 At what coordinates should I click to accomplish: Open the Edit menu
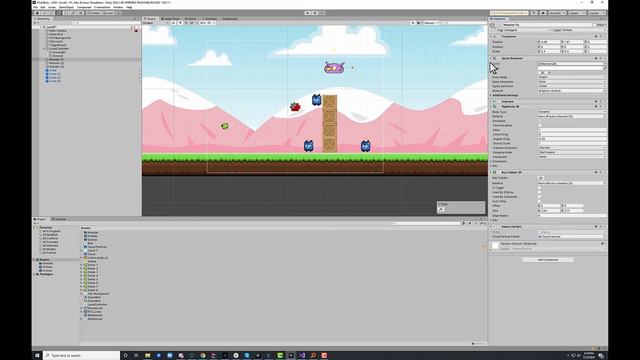click(x=43, y=7)
